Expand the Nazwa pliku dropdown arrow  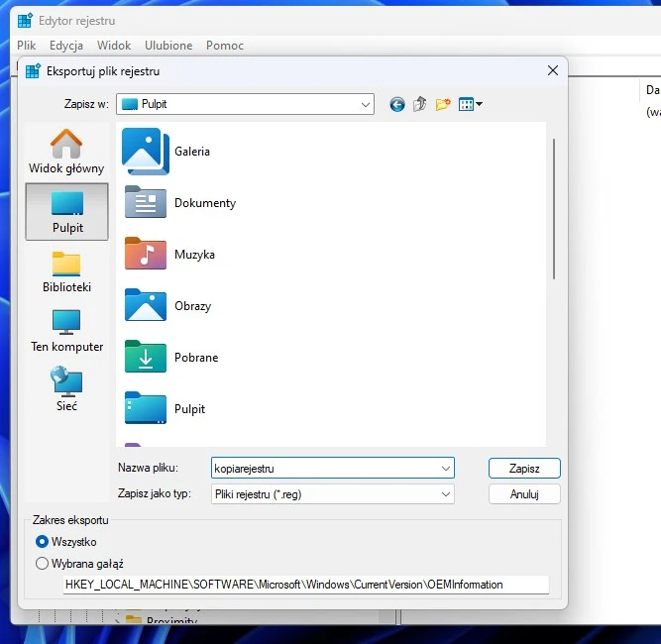coord(446,469)
